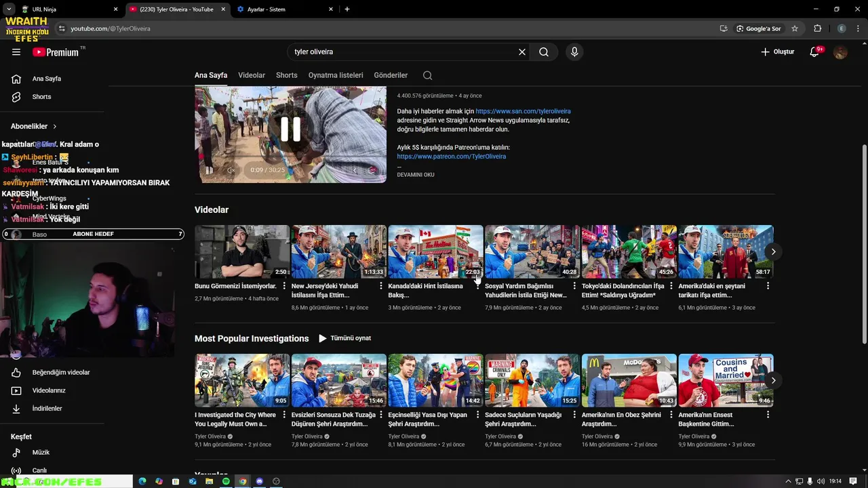The height and width of the screenshot is (488, 868).
Task: Open Discord from the taskbar
Action: coord(259,481)
